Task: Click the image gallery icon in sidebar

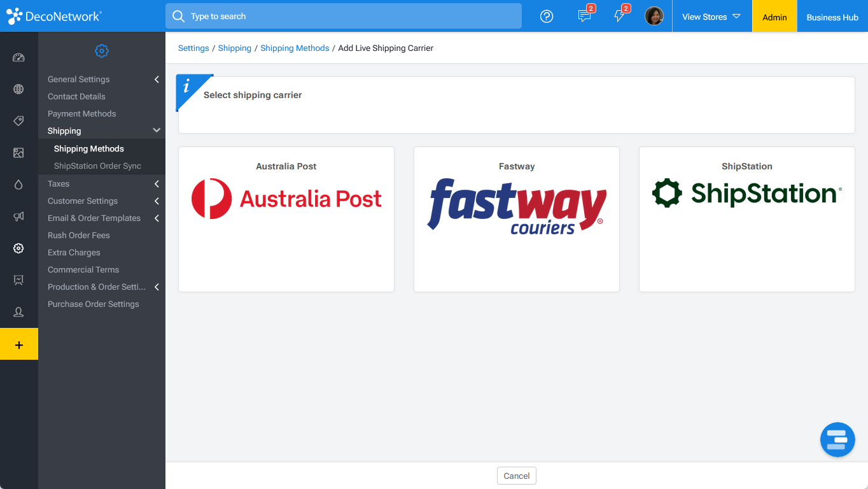Action: pyautogui.click(x=18, y=153)
